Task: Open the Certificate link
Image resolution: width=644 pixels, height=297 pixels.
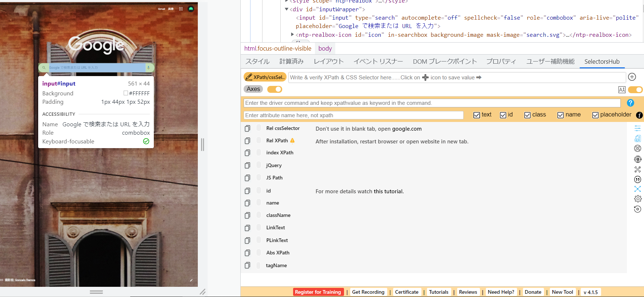Action: click(x=407, y=292)
